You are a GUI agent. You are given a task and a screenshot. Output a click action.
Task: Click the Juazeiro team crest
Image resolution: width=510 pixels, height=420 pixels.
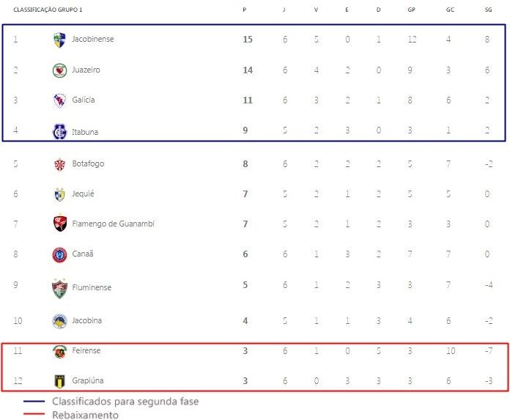coord(59,70)
